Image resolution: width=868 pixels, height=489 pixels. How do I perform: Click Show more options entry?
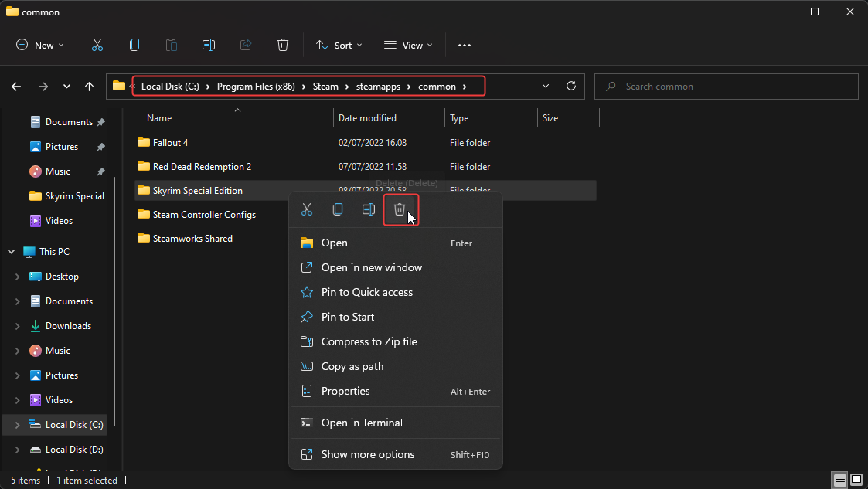pos(368,454)
